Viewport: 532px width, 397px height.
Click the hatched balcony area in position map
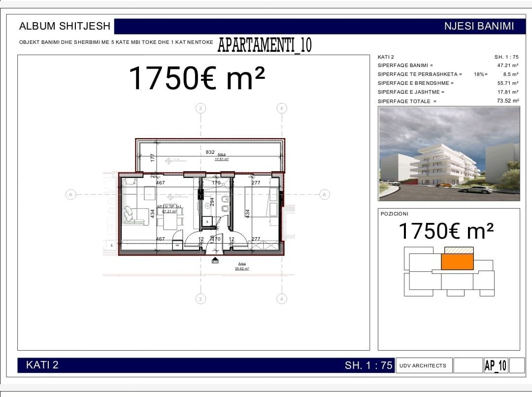coord(459,250)
